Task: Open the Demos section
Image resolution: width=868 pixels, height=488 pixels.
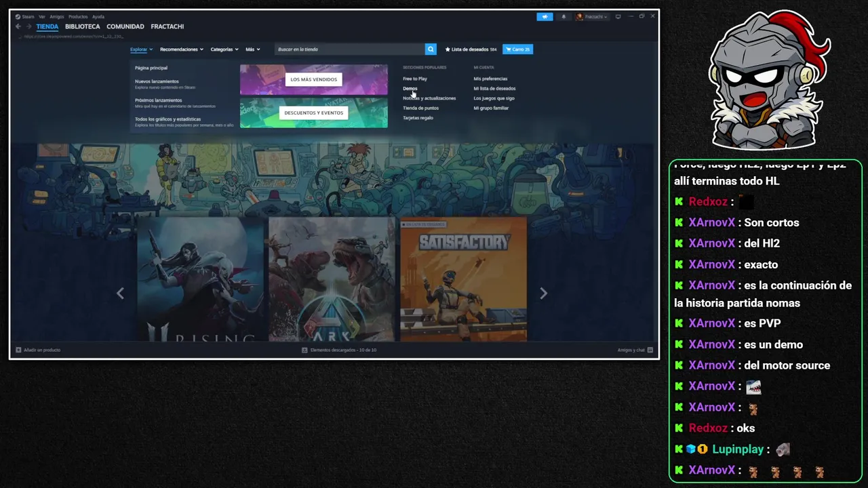Action: (x=410, y=88)
